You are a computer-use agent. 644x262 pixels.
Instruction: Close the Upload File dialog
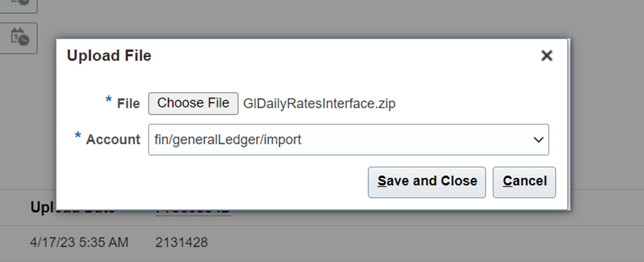(546, 55)
